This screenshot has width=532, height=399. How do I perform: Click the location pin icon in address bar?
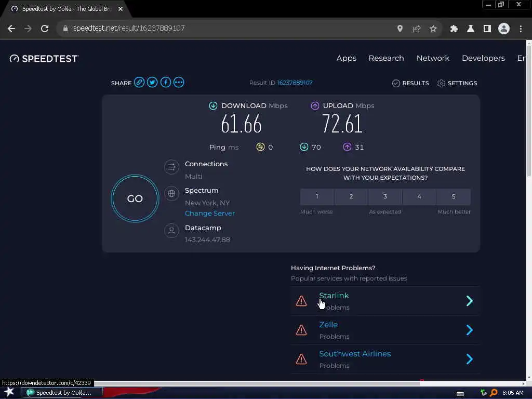click(400, 29)
